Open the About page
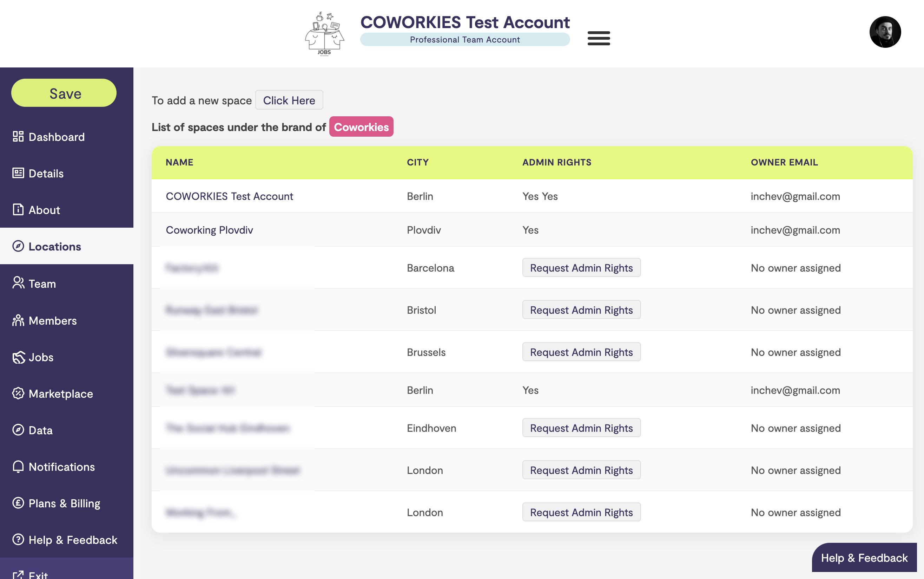Image resolution: width=924 pixels, height=579 pixels. pos(44,210)
